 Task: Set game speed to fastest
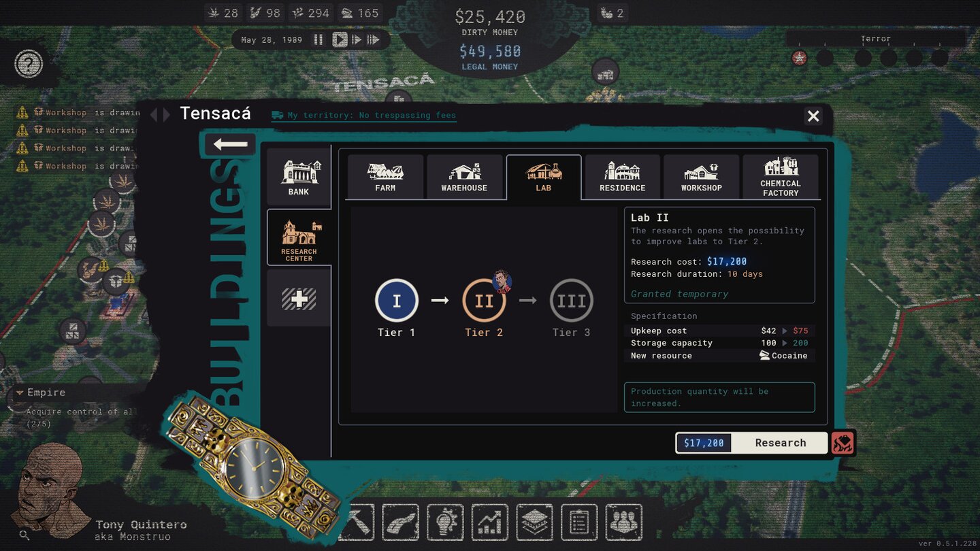click(x=373, y=39)
